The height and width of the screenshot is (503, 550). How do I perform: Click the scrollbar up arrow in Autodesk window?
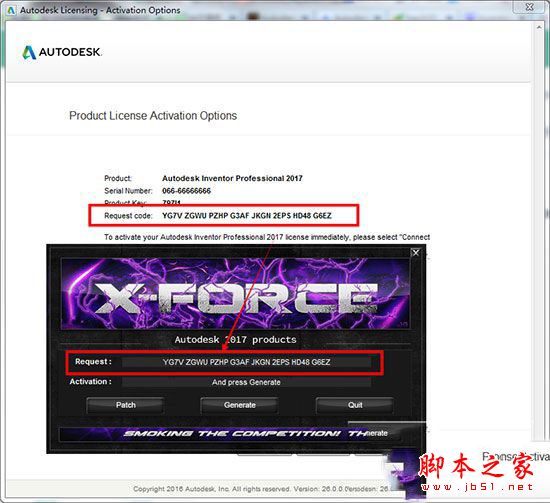click(539, 27)
